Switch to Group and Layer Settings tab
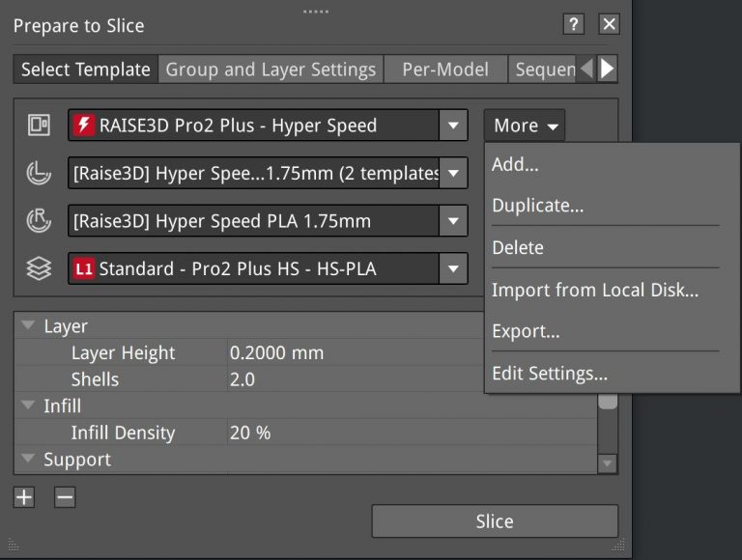 coord(271,70)
